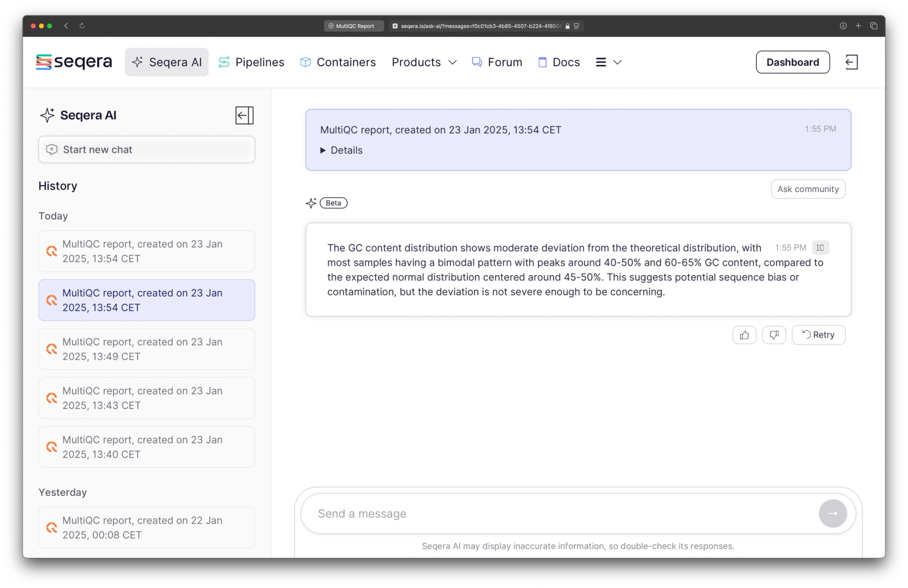The width and height of the screenshot is (908, 588).
Task: Open the non-highlighted 13:54 CET chat
Action: tap(146, 251)
